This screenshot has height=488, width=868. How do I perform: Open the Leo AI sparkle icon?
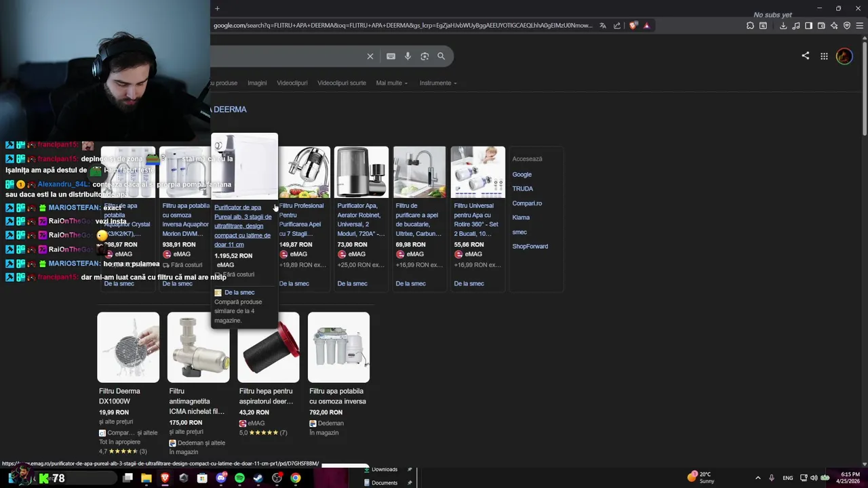pos(834,26)
